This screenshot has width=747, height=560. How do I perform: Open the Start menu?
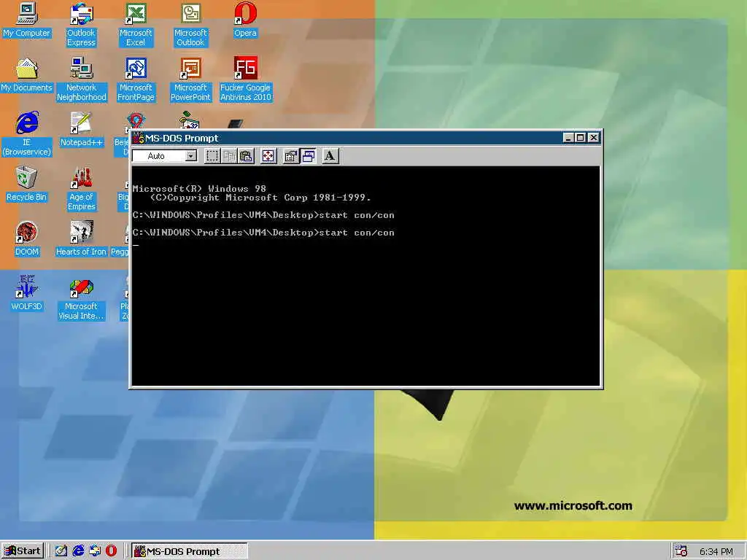(x=23, y=551)
